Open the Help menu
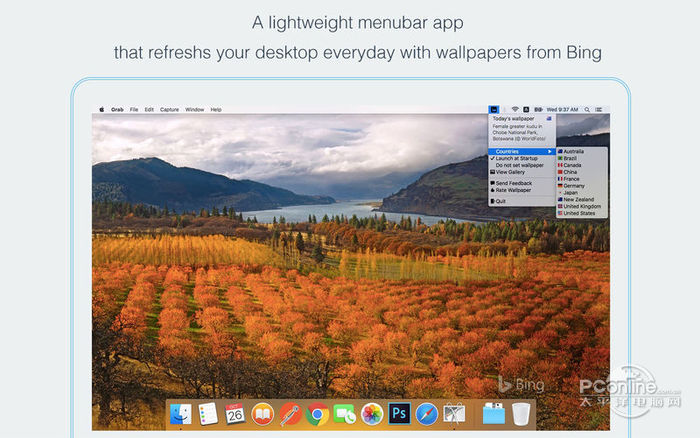The image size is (700, 438). 216,109
